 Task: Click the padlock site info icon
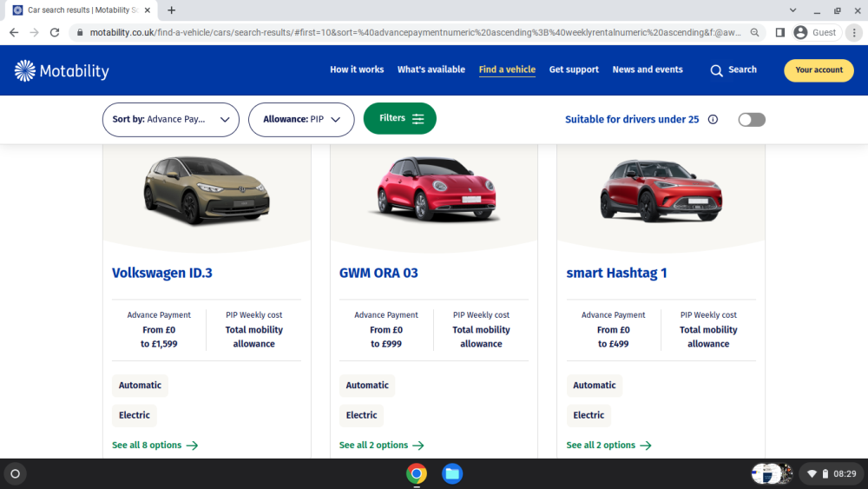80,33
